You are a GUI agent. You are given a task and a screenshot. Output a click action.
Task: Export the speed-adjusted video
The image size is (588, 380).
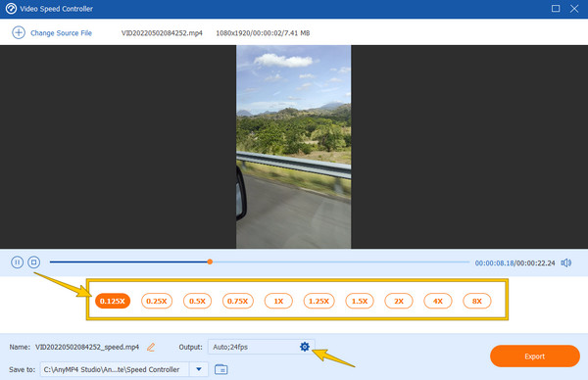click(x=535, y=356)
